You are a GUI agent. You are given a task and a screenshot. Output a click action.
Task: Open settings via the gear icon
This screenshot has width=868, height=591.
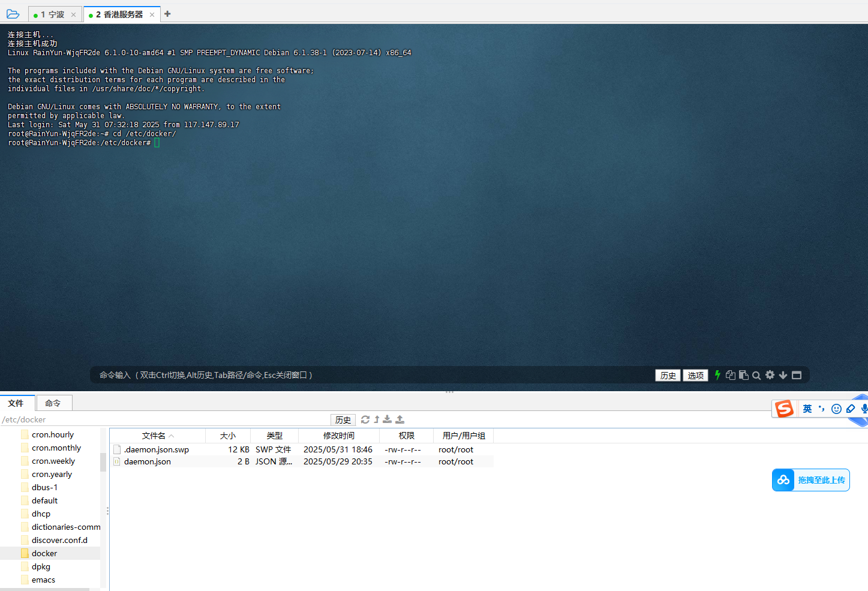(770, 375)
